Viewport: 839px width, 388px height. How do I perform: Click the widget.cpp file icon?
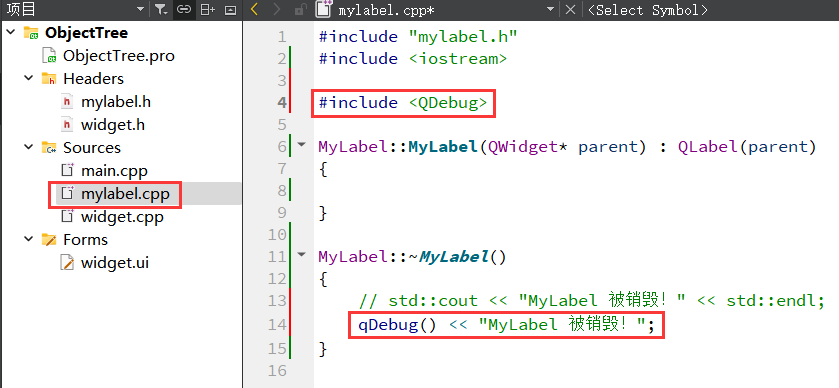66,217
